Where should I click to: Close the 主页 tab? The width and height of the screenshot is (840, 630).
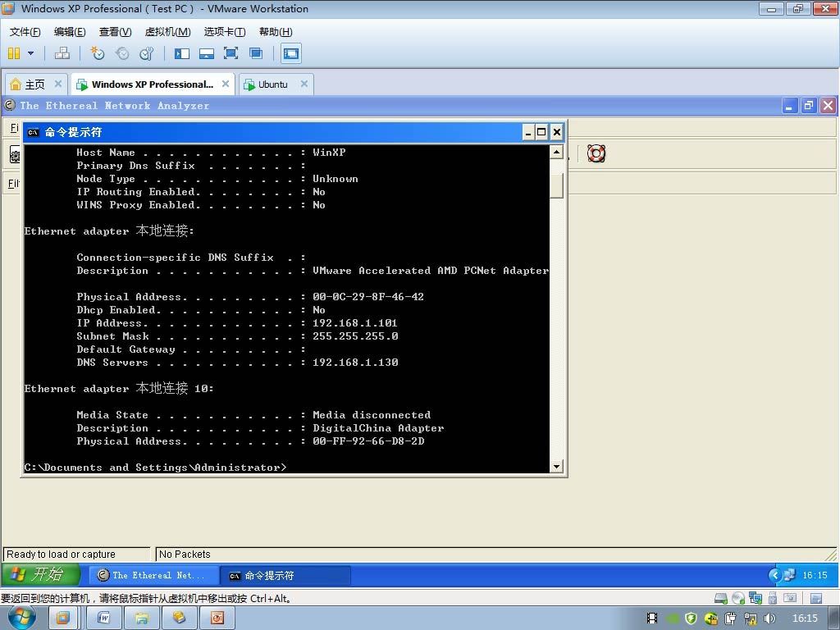tap(58, 84)
